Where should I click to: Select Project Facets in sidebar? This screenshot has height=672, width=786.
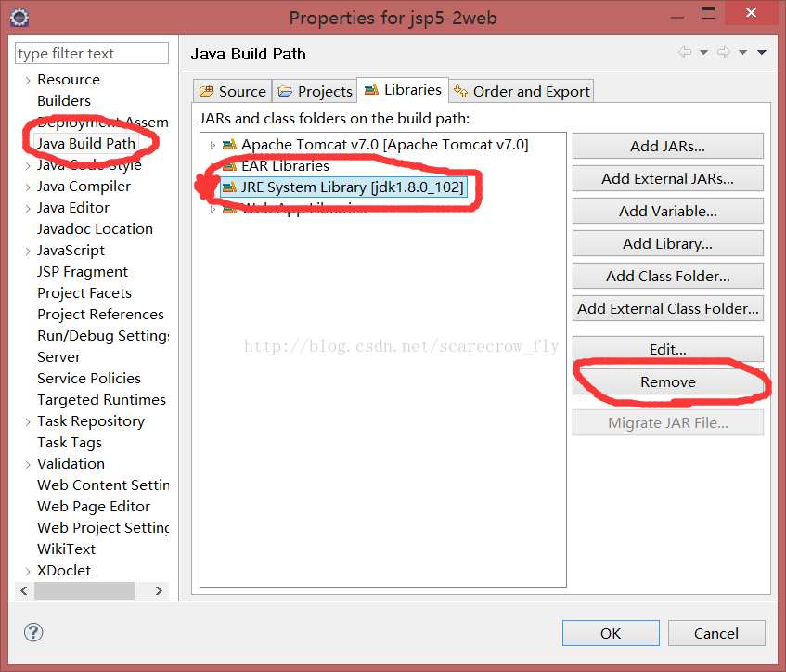point(84,293)
